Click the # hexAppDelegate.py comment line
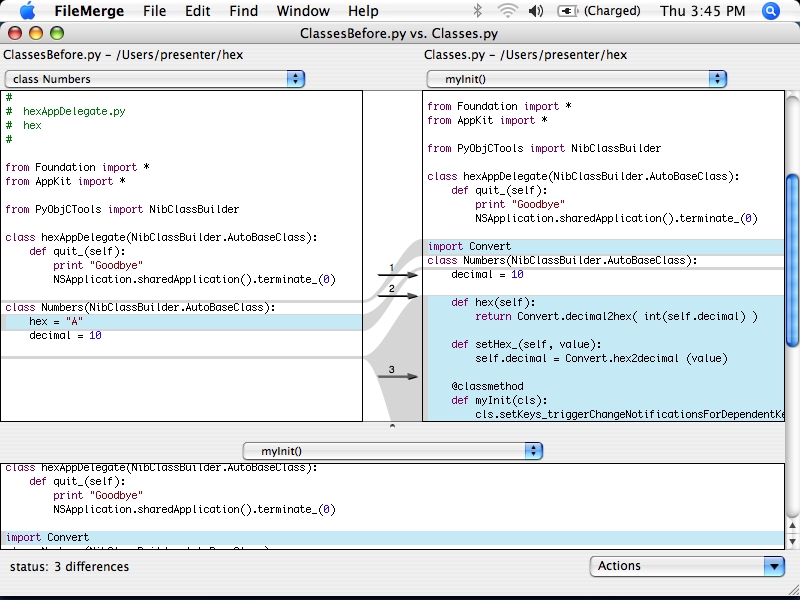The height and width of the screenshot is (600, 800). pyautogui.click(x=65, y=111)
